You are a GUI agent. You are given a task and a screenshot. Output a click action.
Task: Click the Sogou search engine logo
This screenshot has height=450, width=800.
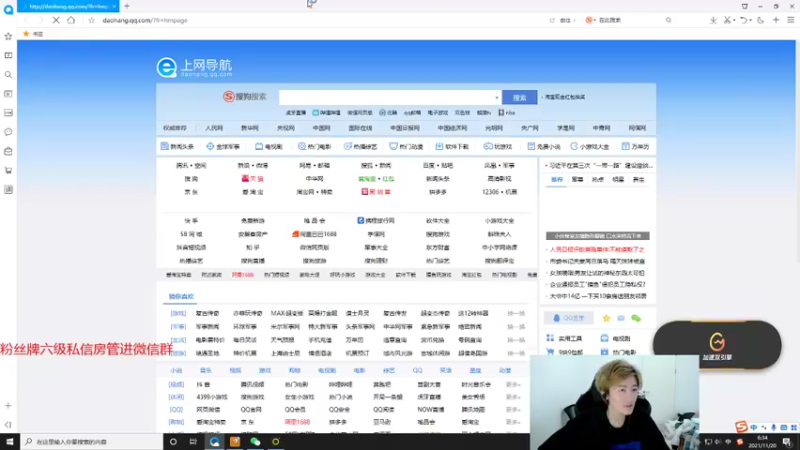coord(244,96)
